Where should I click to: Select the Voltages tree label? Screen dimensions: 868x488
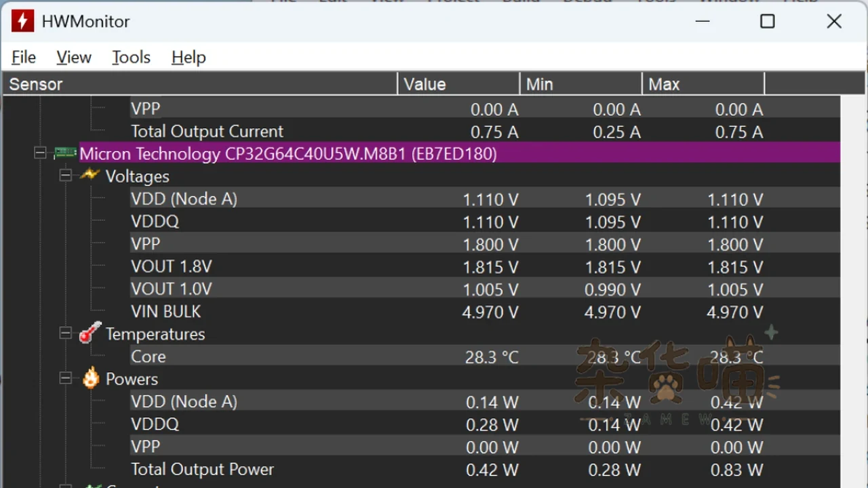click(x=137, y=176)
